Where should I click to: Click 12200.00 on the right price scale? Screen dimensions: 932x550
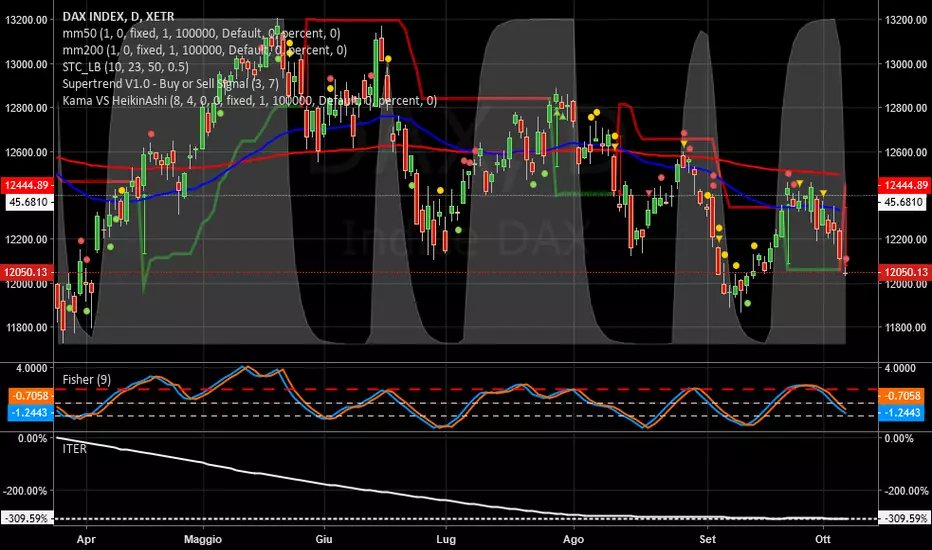906,240
